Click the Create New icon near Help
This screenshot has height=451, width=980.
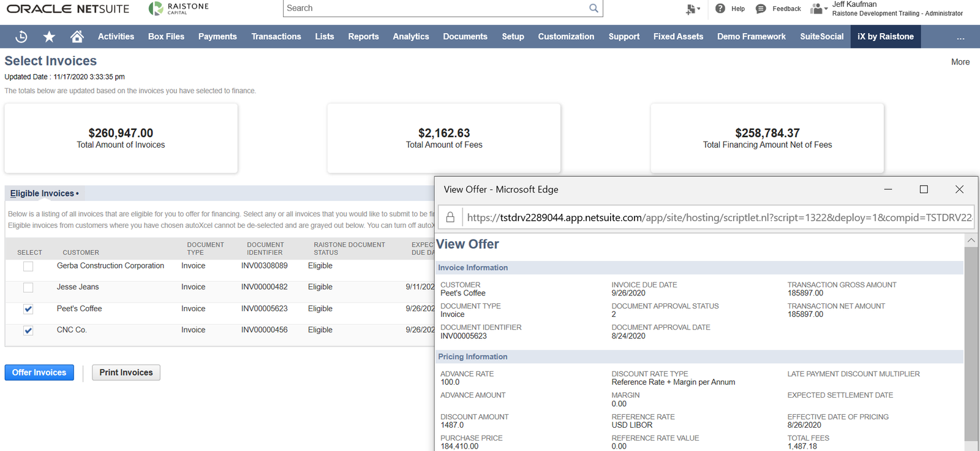pos(693,9)
